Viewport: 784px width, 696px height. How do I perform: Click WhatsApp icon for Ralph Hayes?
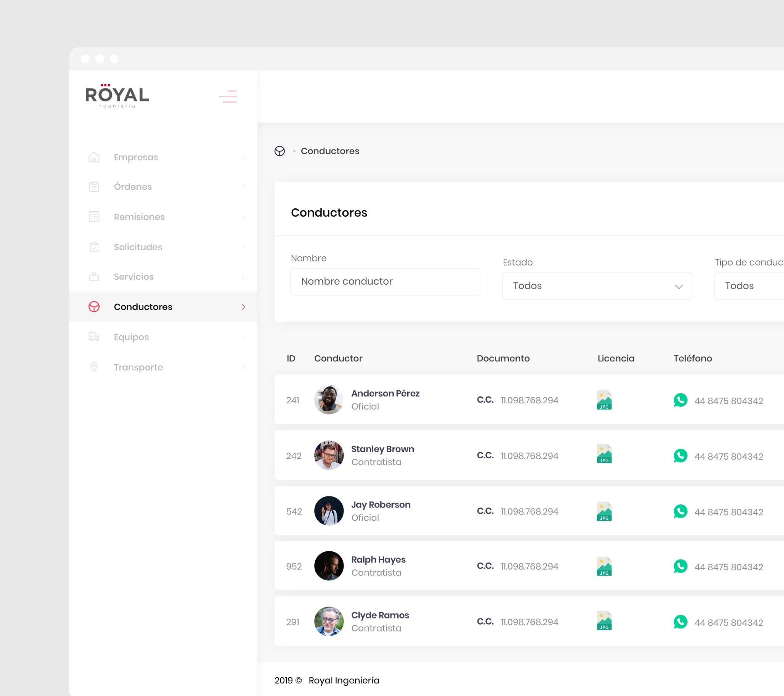(x=680, y=566)
